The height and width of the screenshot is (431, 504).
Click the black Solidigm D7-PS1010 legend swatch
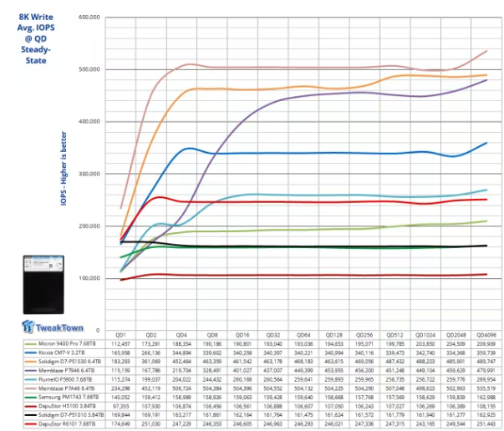pyautogui.click(x=30, y=415)
